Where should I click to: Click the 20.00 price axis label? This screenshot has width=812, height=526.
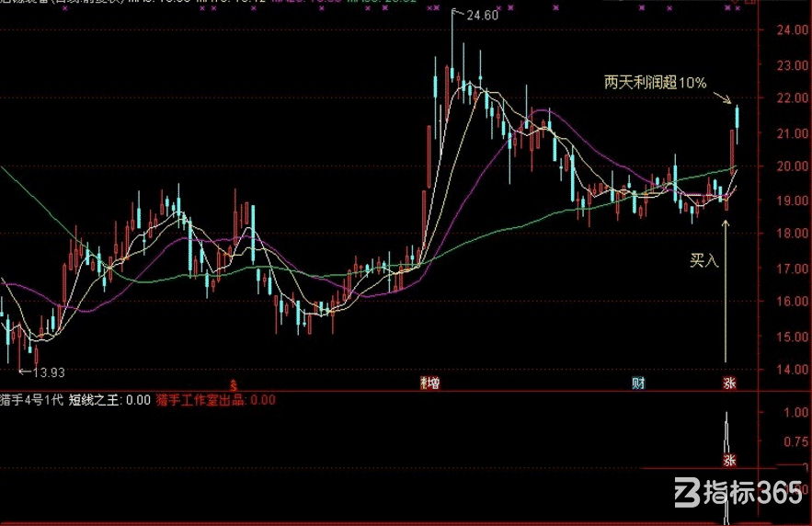coord(793,166)
